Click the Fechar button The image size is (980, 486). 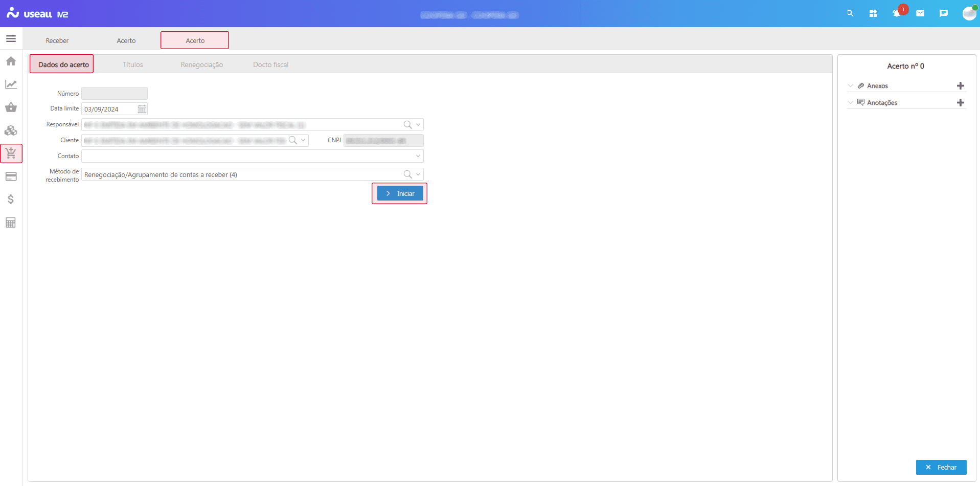(942, 467)
